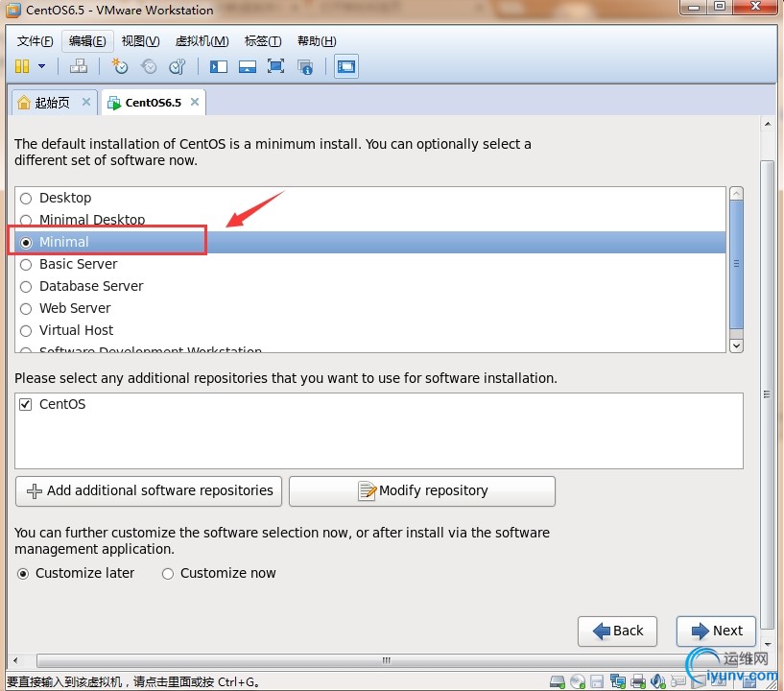Viewport: 784px width, 691px height.
Task: Minimize the VMware Workstation window
Action: (x=694, y=7)
